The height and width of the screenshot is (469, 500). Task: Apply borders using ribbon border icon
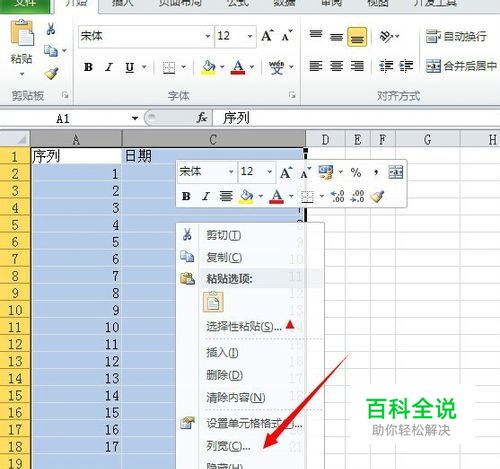169,67
